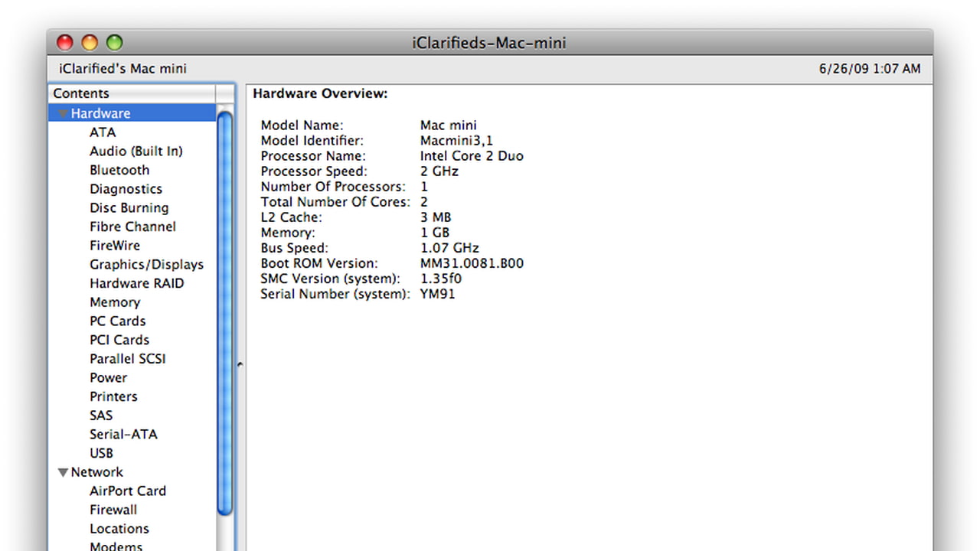Select the Modems entry
This screenshot has height=551, width=980.
(116, 546)
